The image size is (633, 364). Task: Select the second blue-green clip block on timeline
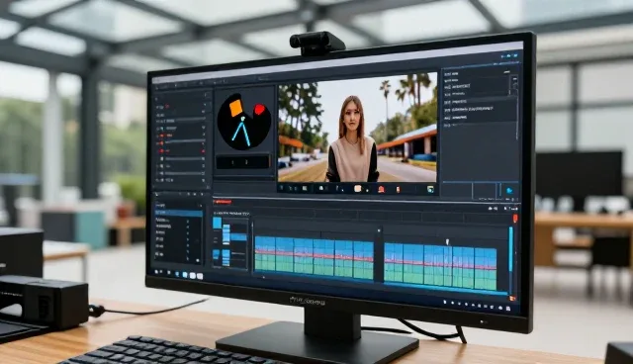pyautogui.click(x=440, y=267)
